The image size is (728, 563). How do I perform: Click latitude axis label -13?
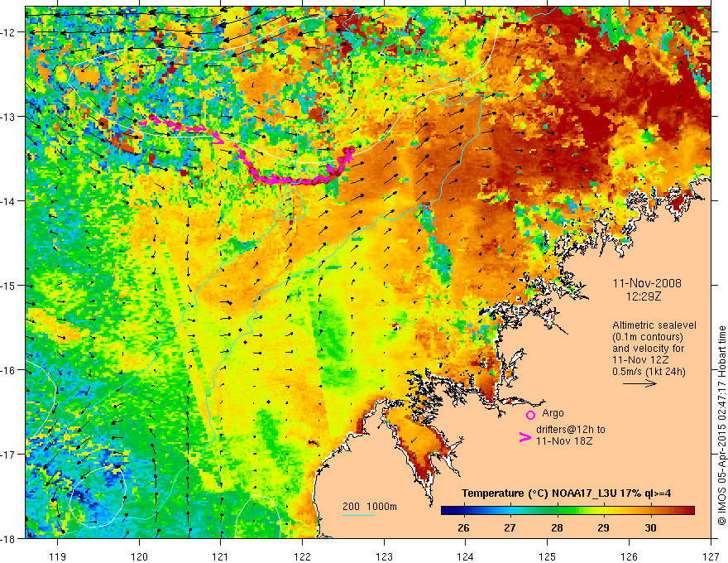pyautogui.click(x=8, y=117)
